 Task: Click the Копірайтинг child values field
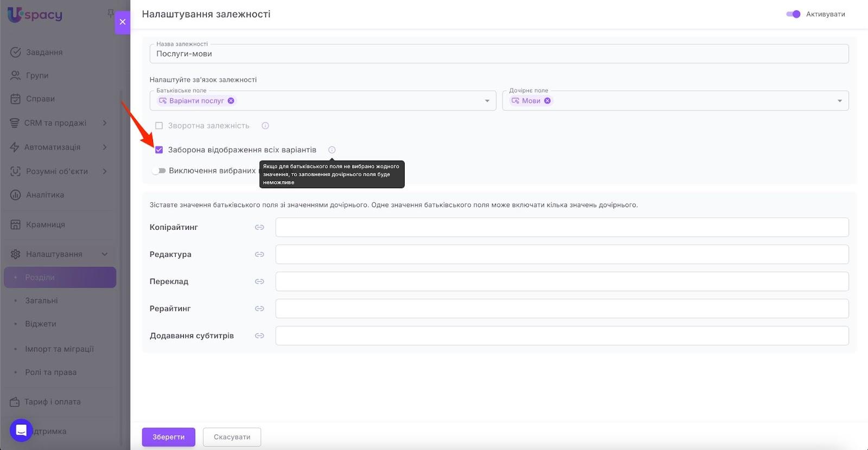[x=562, y=227]
